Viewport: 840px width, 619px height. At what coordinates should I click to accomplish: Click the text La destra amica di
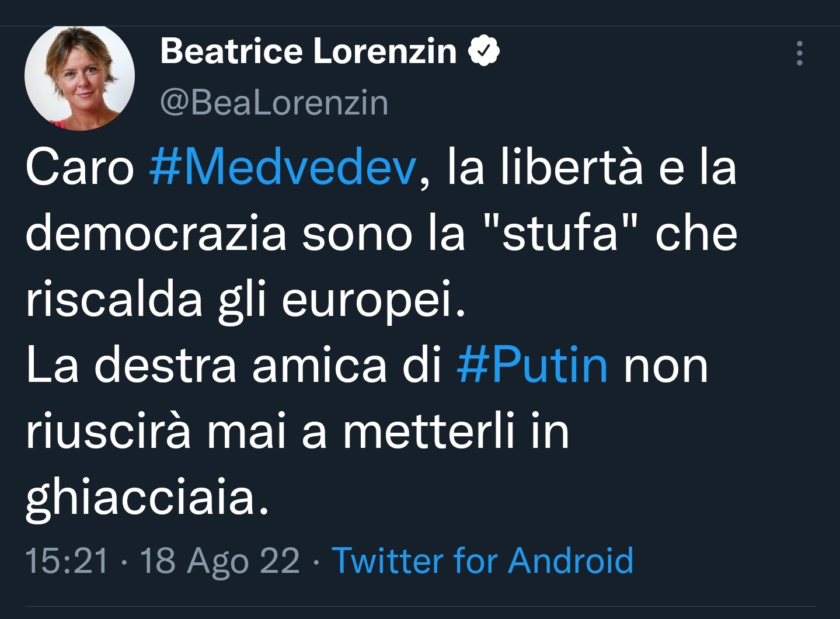[233, 366]
